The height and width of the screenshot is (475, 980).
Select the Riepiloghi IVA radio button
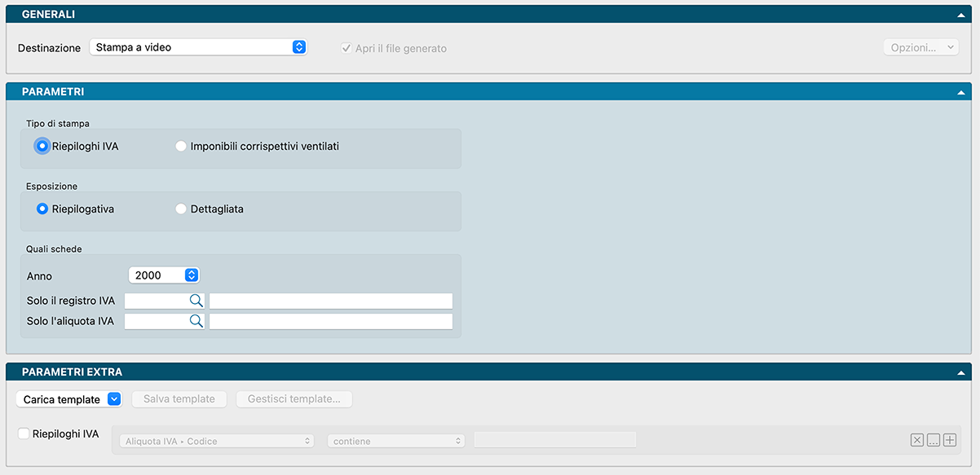click(x=42, y=147)
